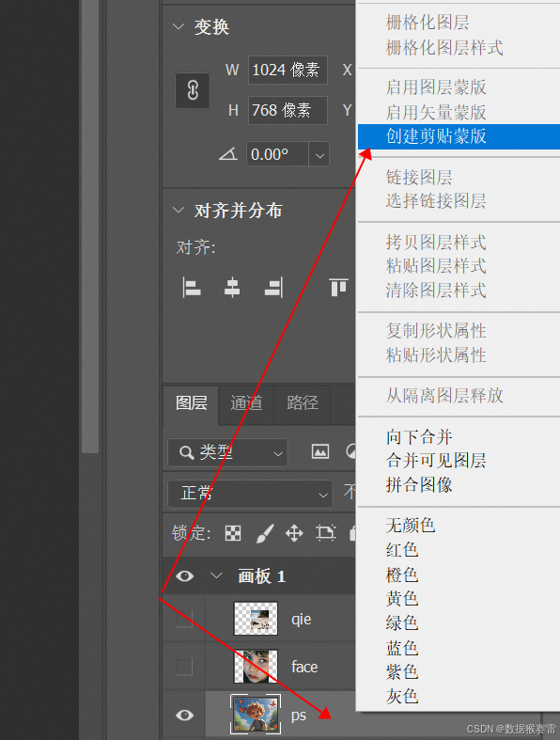
Task: Select the qie layer thumbnail
Action: [x=256, y=619]
